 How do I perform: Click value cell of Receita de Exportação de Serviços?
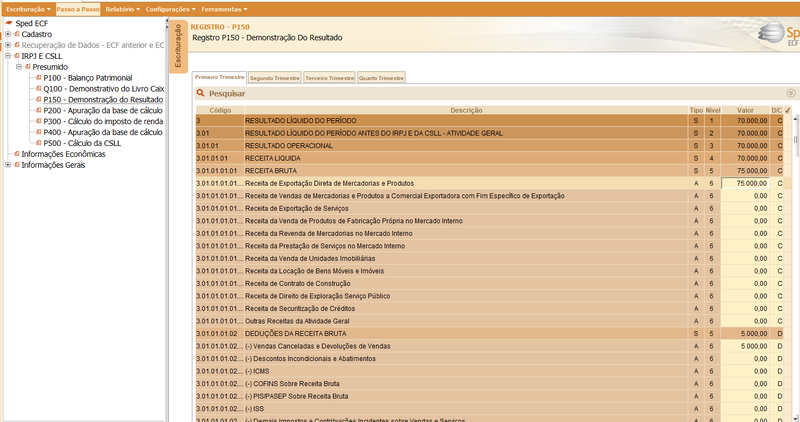click(745, 208)
